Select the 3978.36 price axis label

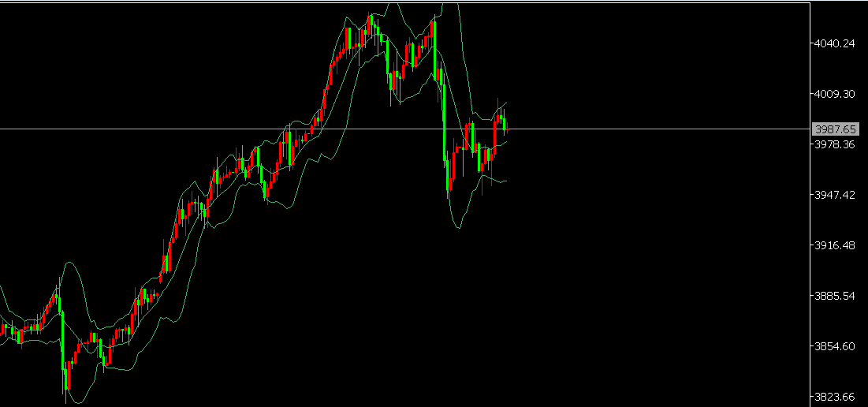point(834,144)
